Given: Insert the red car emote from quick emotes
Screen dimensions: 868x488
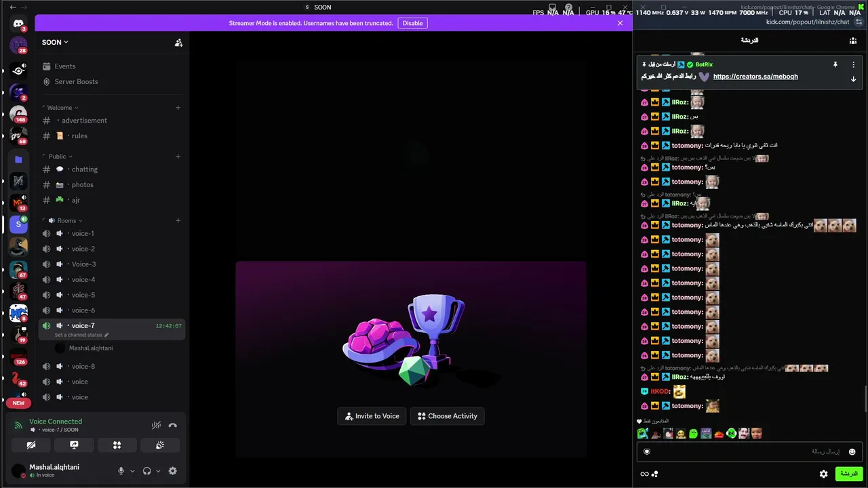Looking at the screenshot, I should pos(719,434).
